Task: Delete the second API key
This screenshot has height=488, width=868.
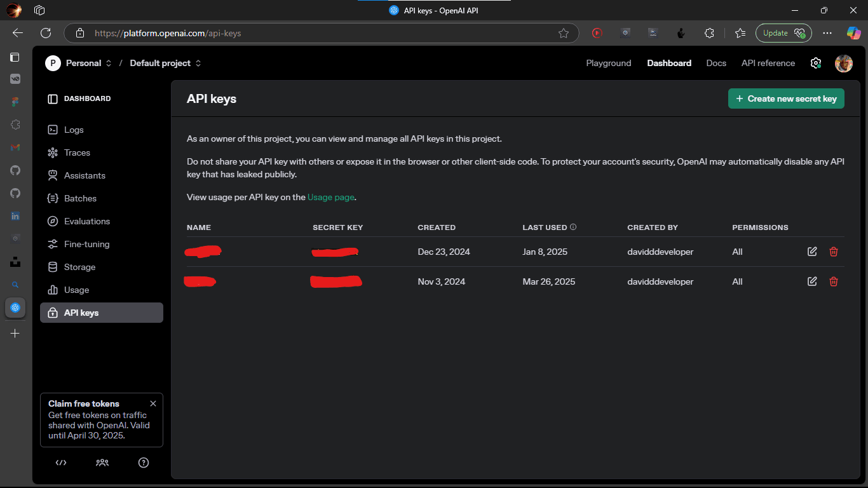Action: coord(833,281)
